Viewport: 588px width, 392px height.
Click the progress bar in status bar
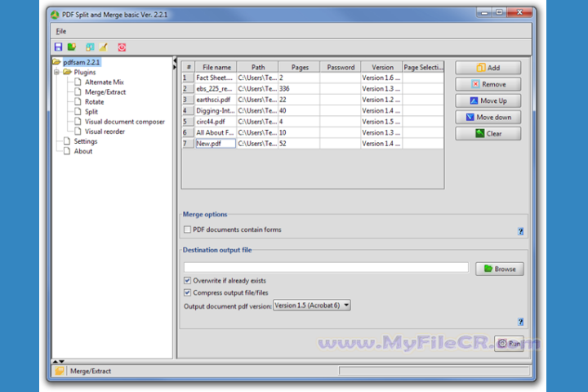[x=434, y=371]
